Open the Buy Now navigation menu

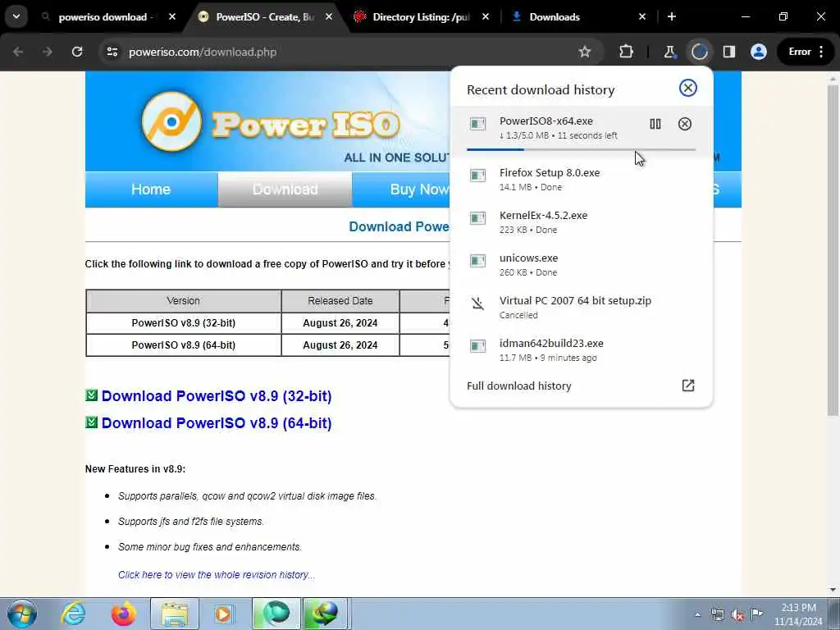420,189
